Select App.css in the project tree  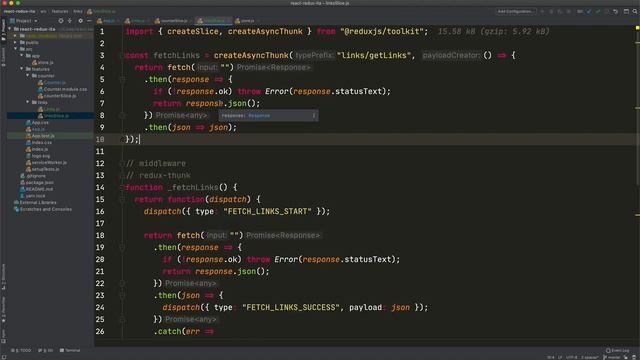click(37, 122)
